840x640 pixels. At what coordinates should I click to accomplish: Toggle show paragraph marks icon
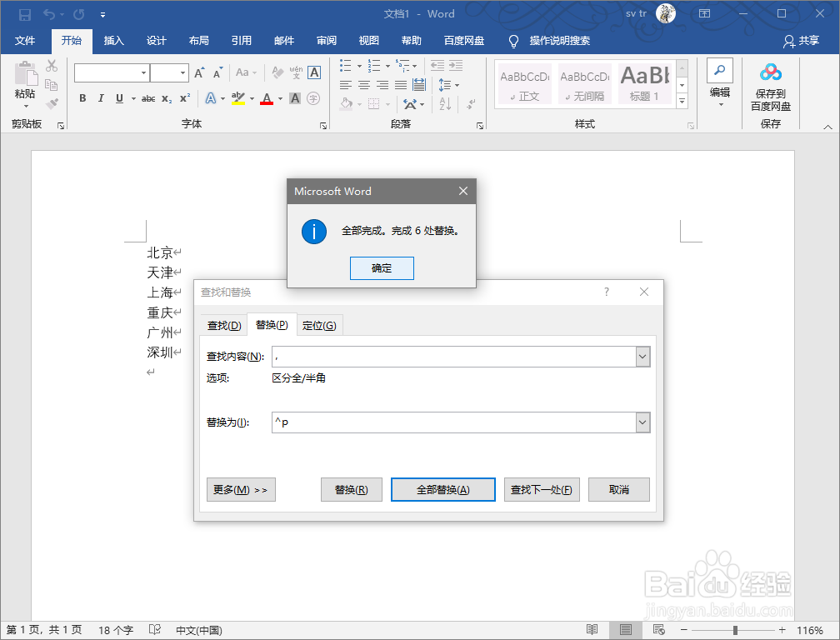(x=471, y=103)
